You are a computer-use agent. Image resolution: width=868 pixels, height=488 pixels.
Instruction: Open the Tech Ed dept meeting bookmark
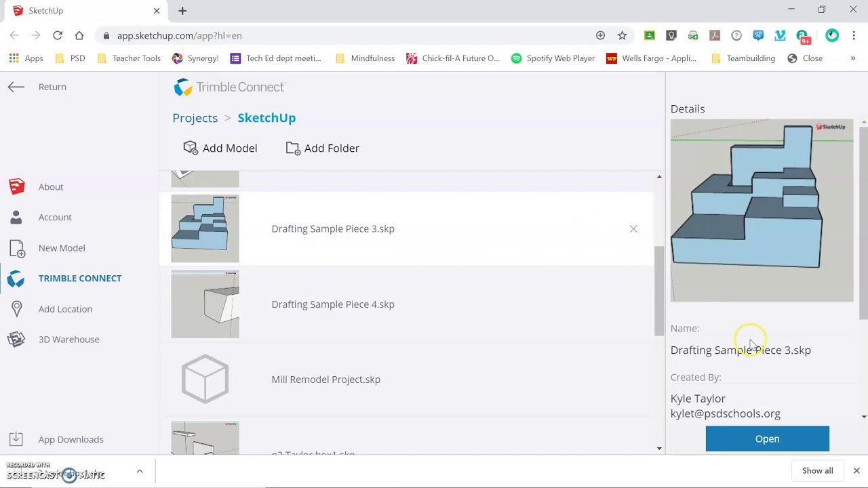(276, 58)
